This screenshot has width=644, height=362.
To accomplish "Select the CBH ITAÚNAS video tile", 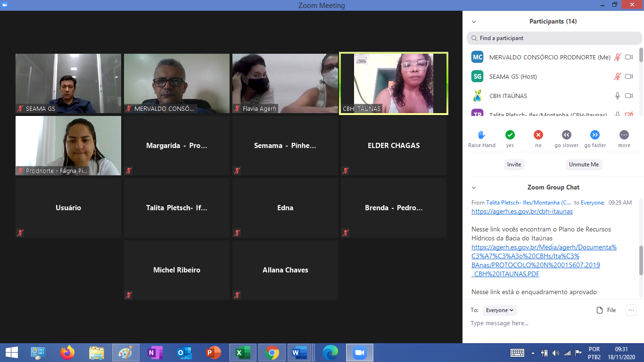I will coord(394,83).
